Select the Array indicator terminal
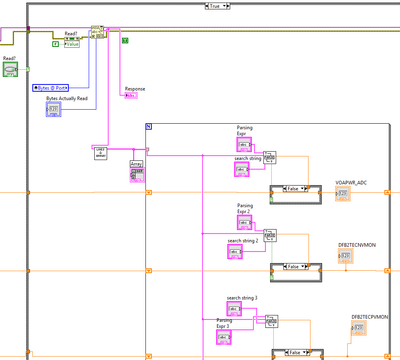 [x=137, y=175]
